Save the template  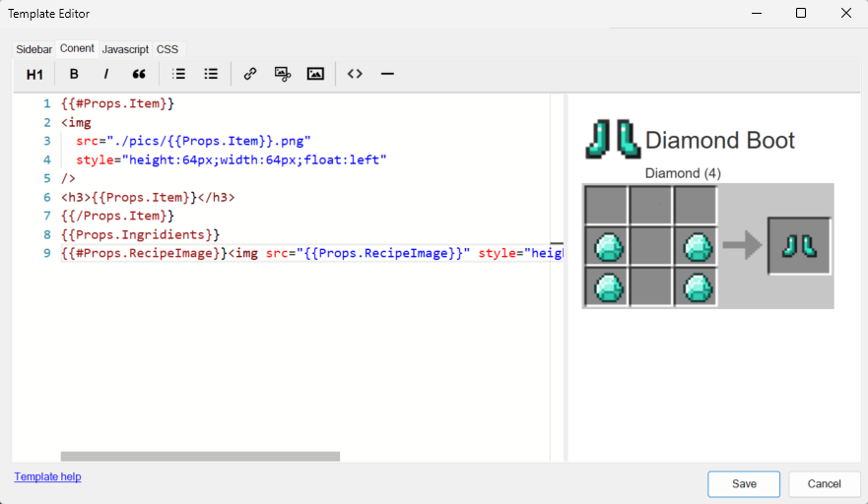coord(744,484)
